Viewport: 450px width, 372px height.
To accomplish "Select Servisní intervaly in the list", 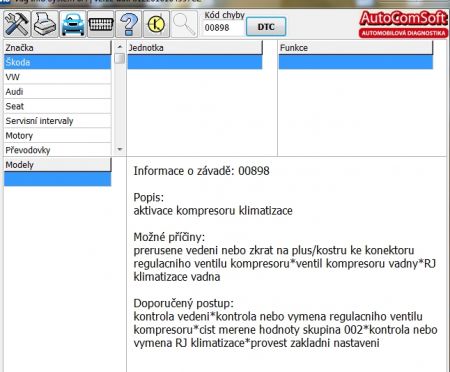I will coord(57,121).
